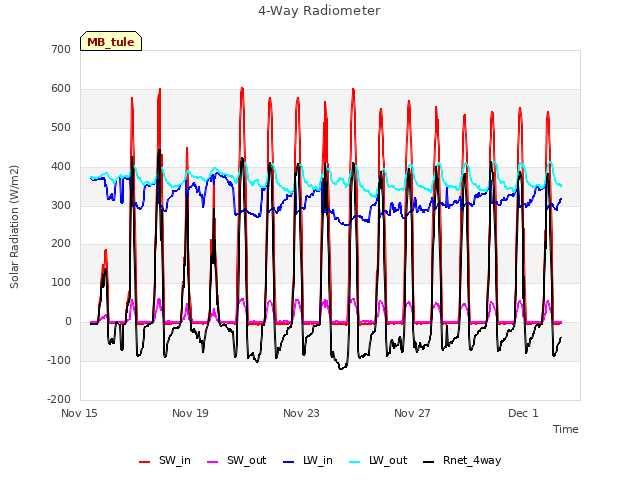Click the 700 y-axis tick label
Screen dimensions: 640x480
[61, 49]
